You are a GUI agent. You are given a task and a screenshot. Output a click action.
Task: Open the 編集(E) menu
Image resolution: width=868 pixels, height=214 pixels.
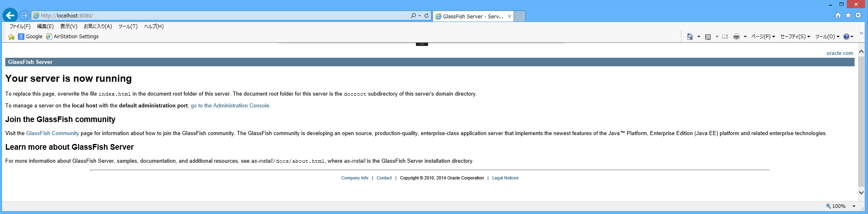45,26
